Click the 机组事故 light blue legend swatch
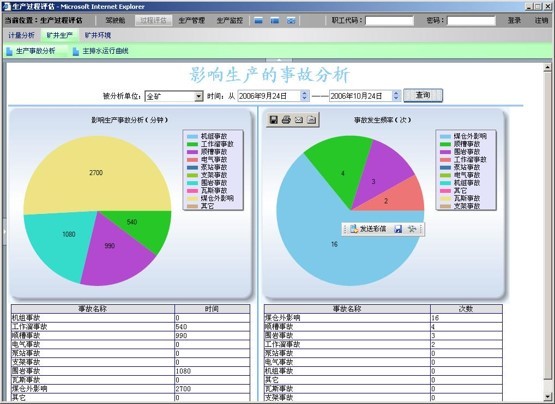Viewport: 555px width, 404px height. coord(192,136)
